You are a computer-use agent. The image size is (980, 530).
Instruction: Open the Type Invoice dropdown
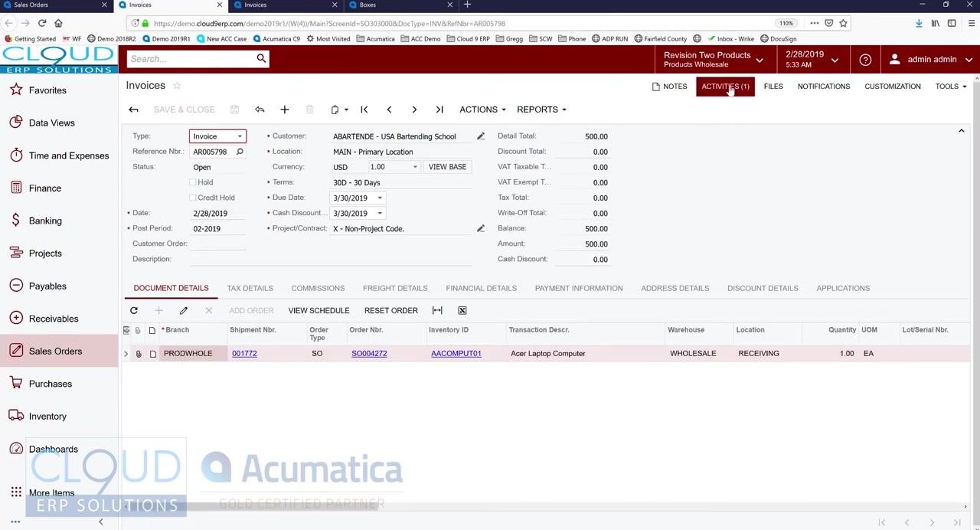pos(240,136)
